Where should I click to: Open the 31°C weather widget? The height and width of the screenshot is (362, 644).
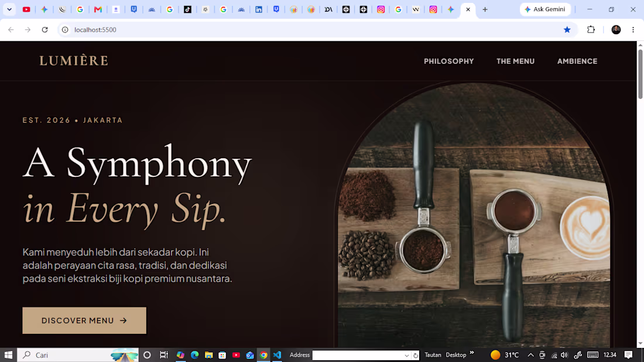(x=505, y=355)
